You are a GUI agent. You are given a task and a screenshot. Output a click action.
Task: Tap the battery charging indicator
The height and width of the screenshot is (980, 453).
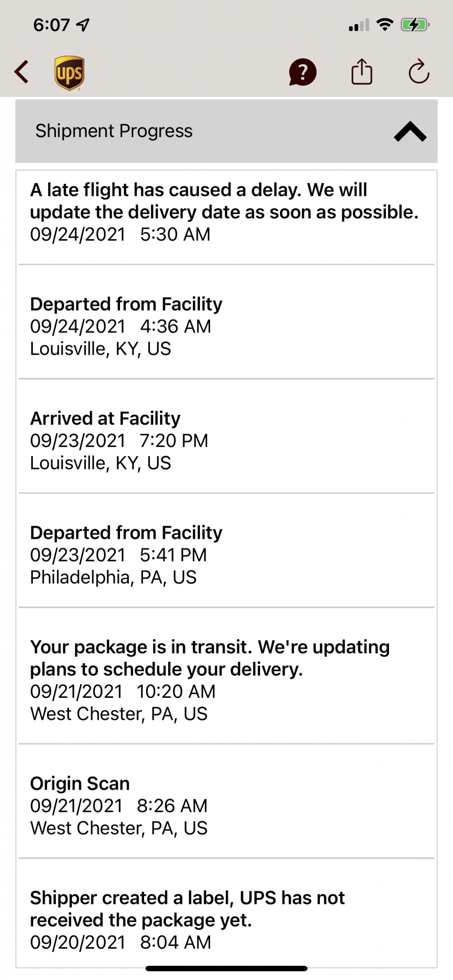pyautogui.click(x=415, y=24)
